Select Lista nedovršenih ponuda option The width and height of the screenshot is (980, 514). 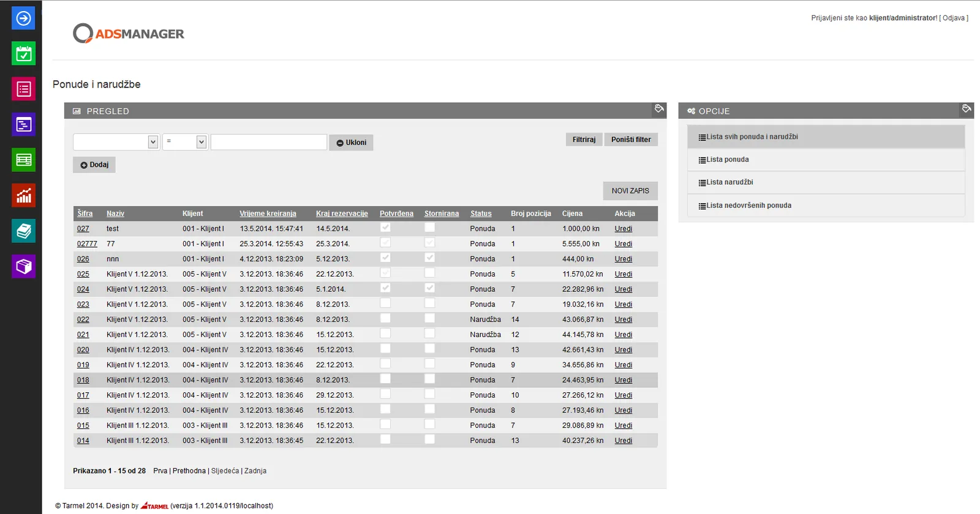826,206
